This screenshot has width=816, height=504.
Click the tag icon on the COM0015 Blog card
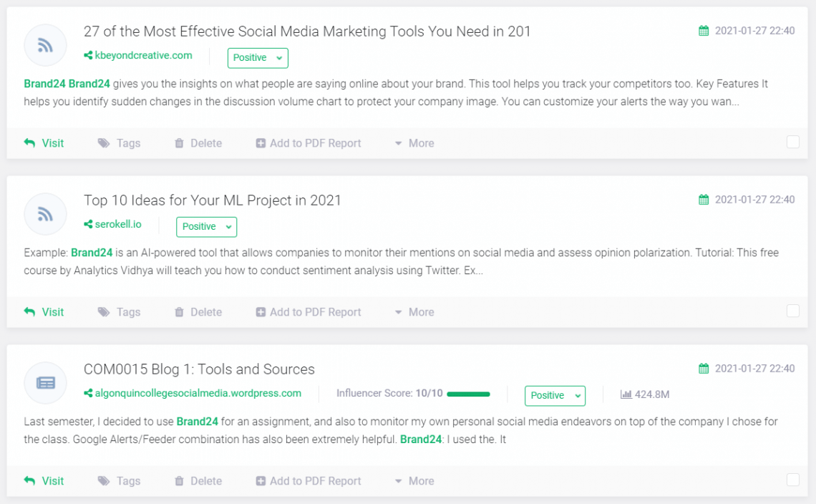click(104, 481)
